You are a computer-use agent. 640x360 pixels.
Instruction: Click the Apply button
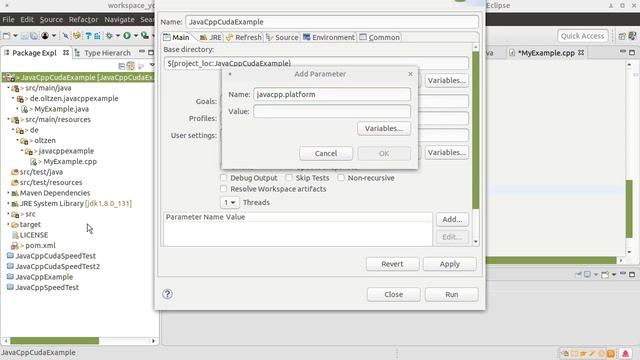coord(449,264)
